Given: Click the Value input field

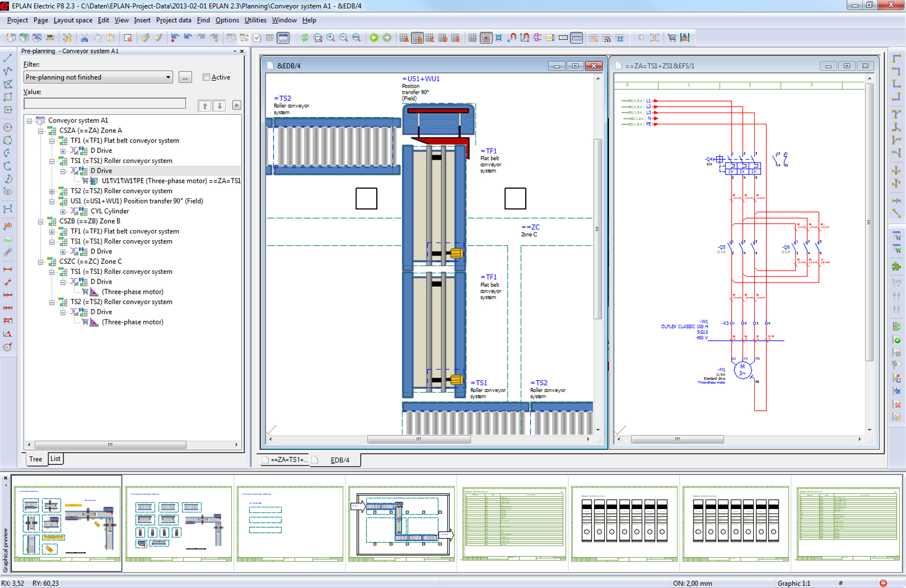Looking at the screenshot, I should (105, 103).
